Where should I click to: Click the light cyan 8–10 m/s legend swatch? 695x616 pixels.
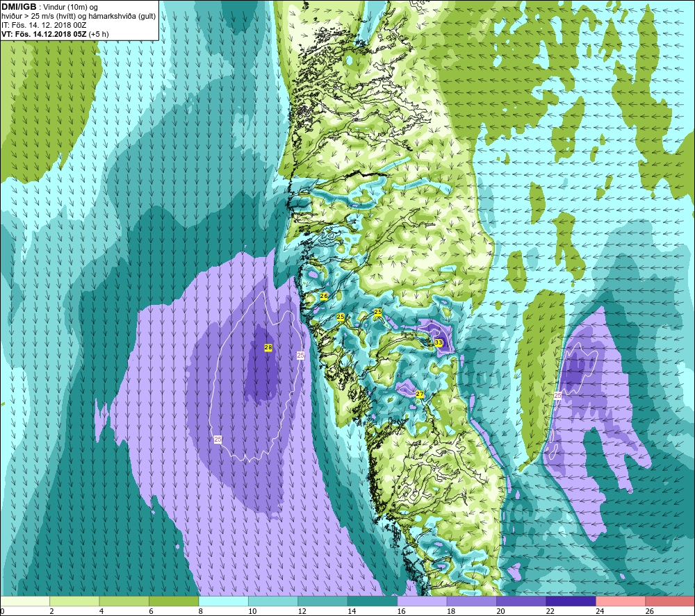(223, 601)
